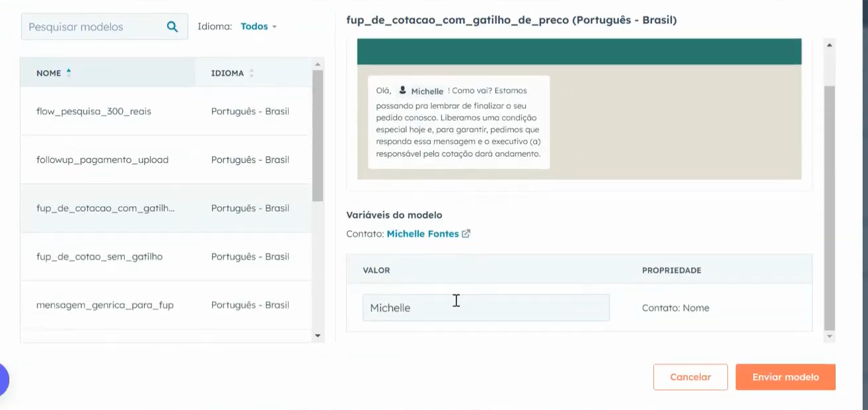Image resolution: width=868 pixels, height=410 pixels.
Task: Pick mensagem_genrica_para_fup template
Action: 105,305
